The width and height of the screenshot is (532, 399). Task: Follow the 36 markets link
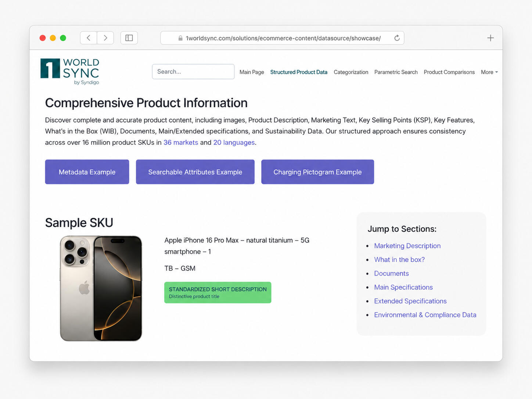(181, 143)
